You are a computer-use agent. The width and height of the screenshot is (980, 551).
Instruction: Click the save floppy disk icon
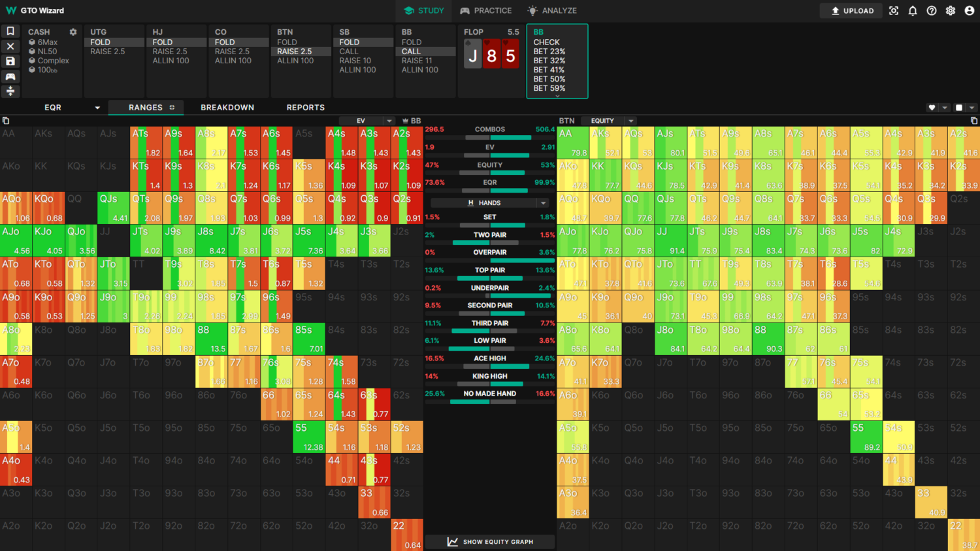tap(10, 61)
